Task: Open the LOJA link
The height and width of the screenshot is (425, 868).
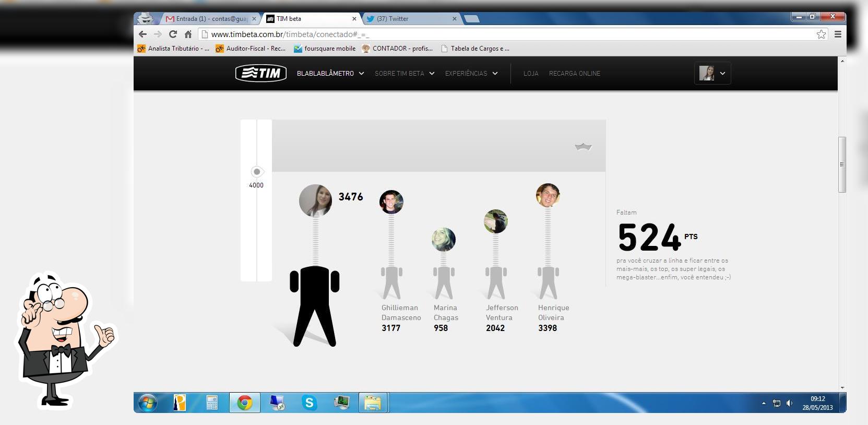Action: coord(531,74)
